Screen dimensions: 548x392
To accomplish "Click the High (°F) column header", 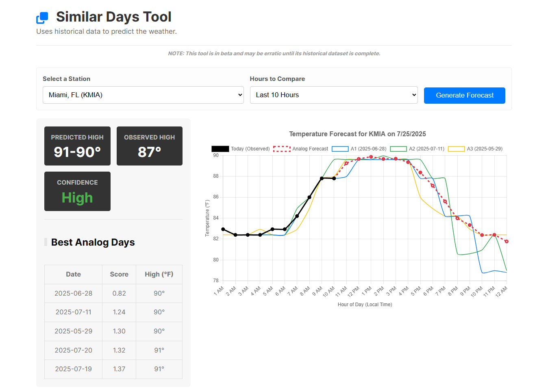I will point(159,274).
